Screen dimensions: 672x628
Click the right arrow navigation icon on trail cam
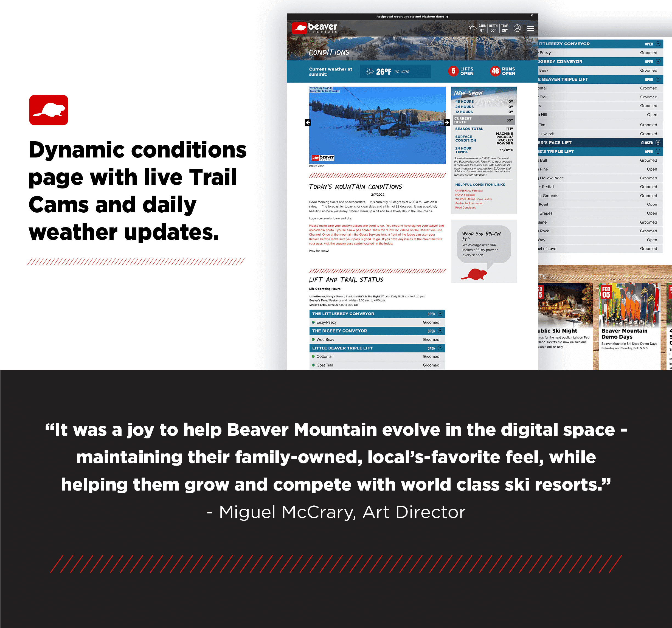click(446, 122)
